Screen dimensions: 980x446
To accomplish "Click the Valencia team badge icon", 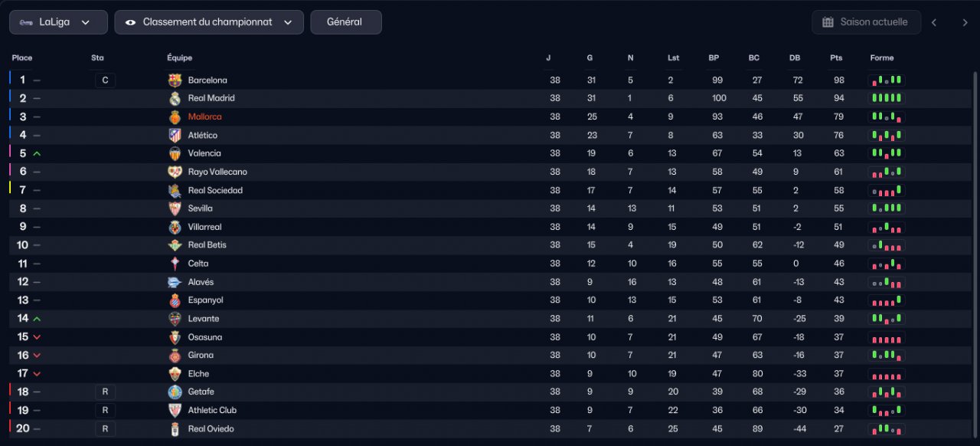I will point(175,153).
